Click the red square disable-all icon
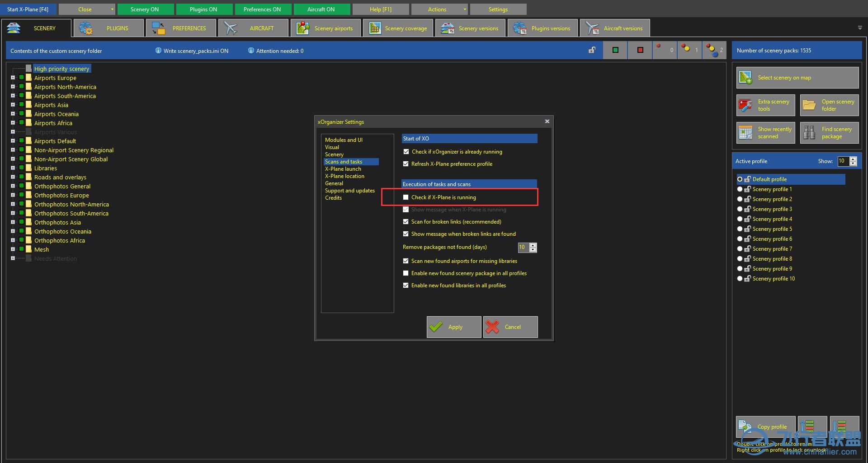Screen dimensions: 868x463 [x=640, y=50]
